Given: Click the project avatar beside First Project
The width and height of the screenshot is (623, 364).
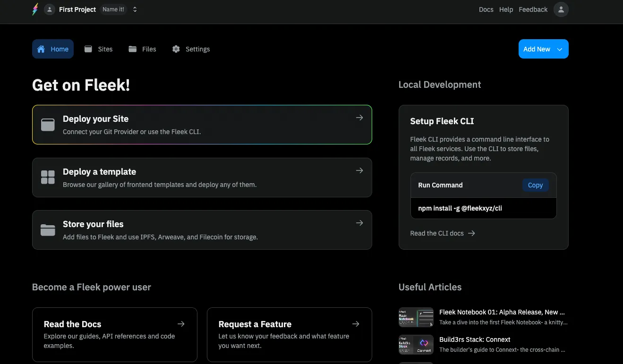Looking at the screenshot, I should 50,9.
